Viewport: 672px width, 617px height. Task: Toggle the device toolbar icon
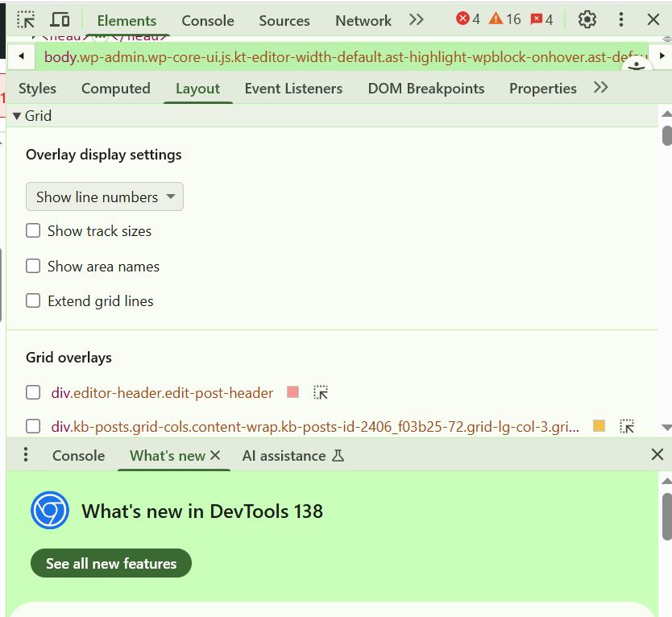coord(60,19)
